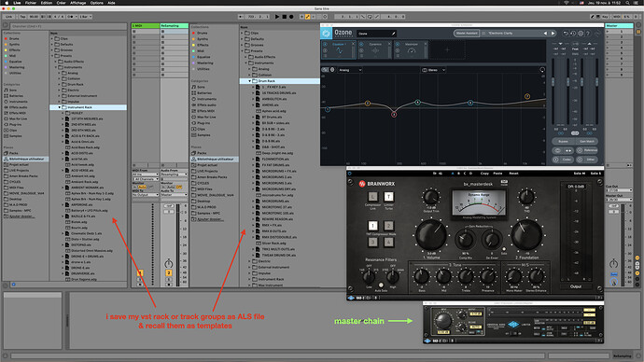Toggle Ozone Bypass
Image resolution: width=644 pixels, height=362 pixels.
563,141
